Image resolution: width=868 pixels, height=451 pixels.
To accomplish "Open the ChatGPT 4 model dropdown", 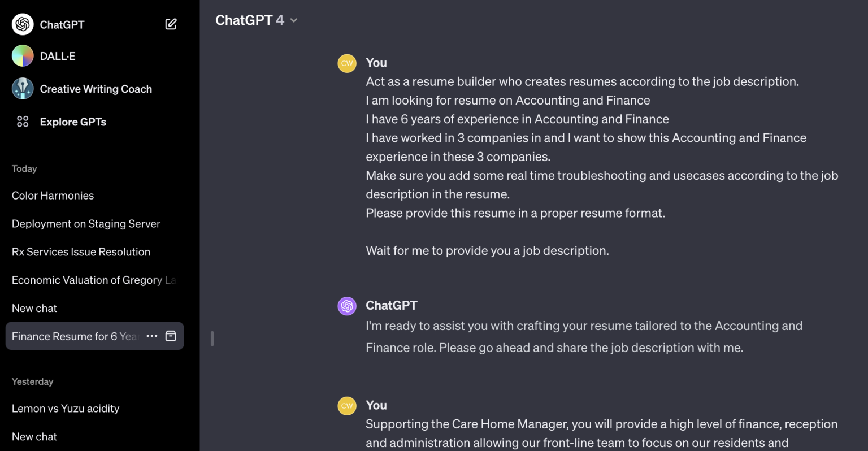I will pos(257,20).
